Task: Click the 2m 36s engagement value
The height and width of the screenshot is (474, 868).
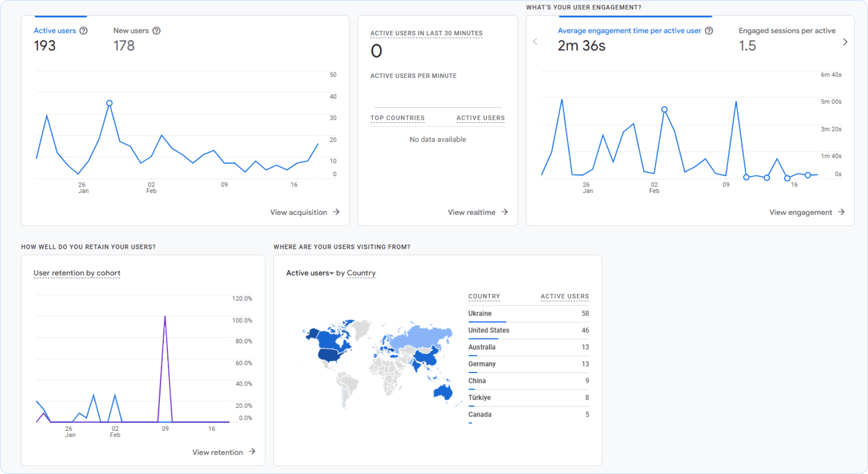Action: tap(581, 46)
